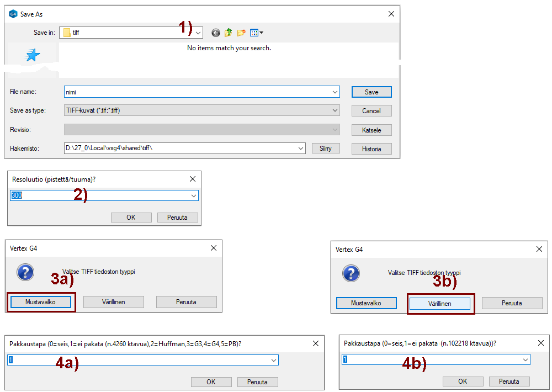552x392 pixels.
Task: Close the Resoluutio dialog
Action: coord(193,179)
